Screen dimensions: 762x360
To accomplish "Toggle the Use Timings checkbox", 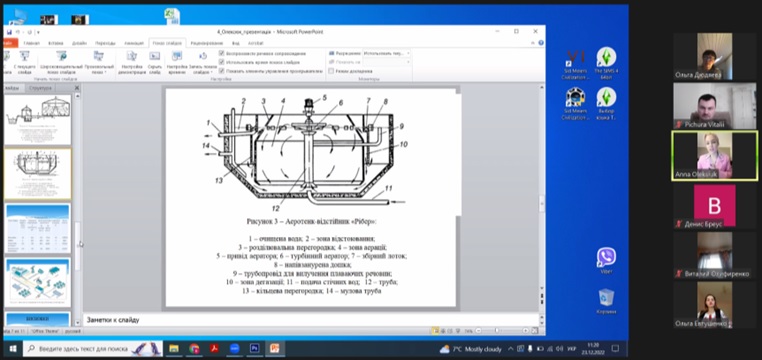I will tap(222, 62).
